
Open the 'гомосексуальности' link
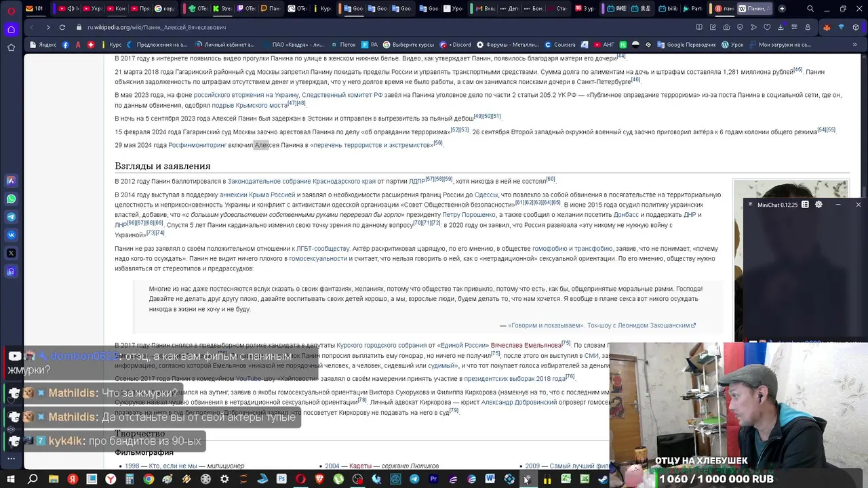tap(318, 259)
